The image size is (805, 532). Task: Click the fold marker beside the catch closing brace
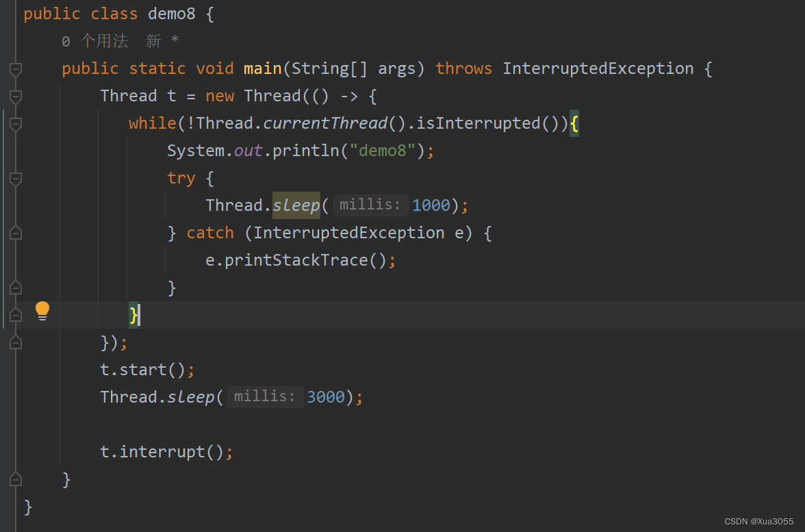(x=15, y=288)
